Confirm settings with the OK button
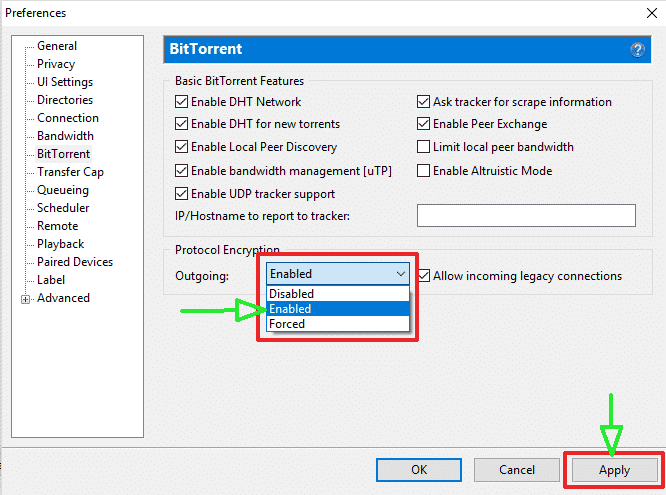The height and width of the screenshot is (495, 666). pos(419,470)
